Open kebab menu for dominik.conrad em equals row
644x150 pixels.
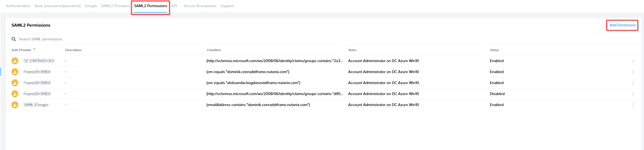point(633,72)
